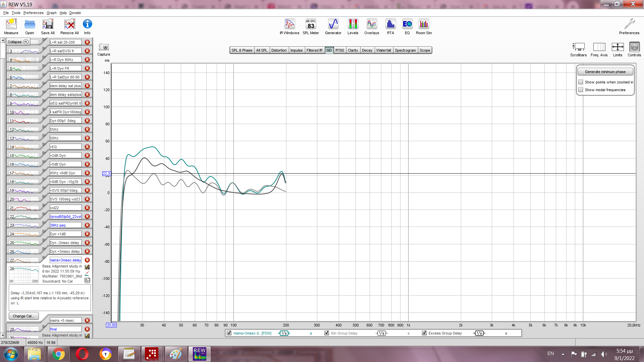Screen dimensions: 644x362
Task: Open the Donate menu link
Action: click(x=75, y=13)
